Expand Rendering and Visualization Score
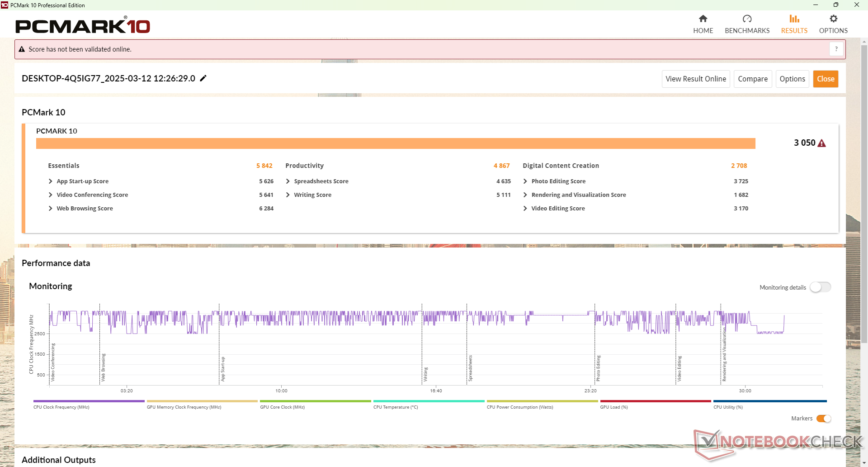This screenshot has height=467, width=868. tap(525, 195)
